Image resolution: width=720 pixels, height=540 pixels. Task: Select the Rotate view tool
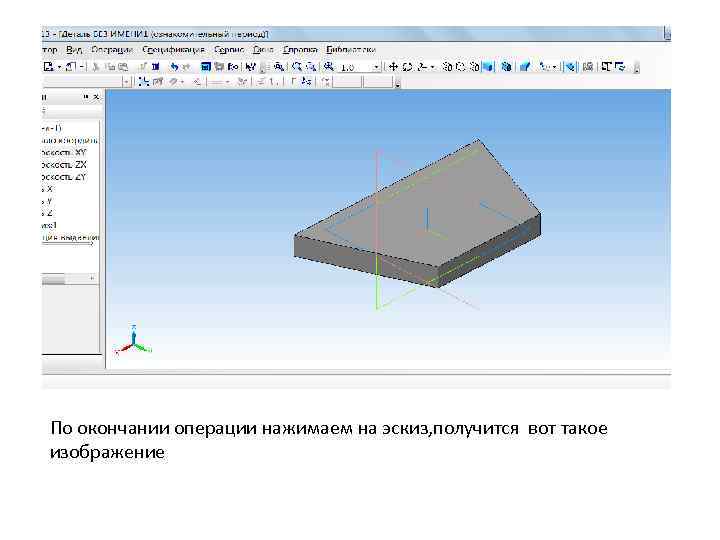(407, 67)
